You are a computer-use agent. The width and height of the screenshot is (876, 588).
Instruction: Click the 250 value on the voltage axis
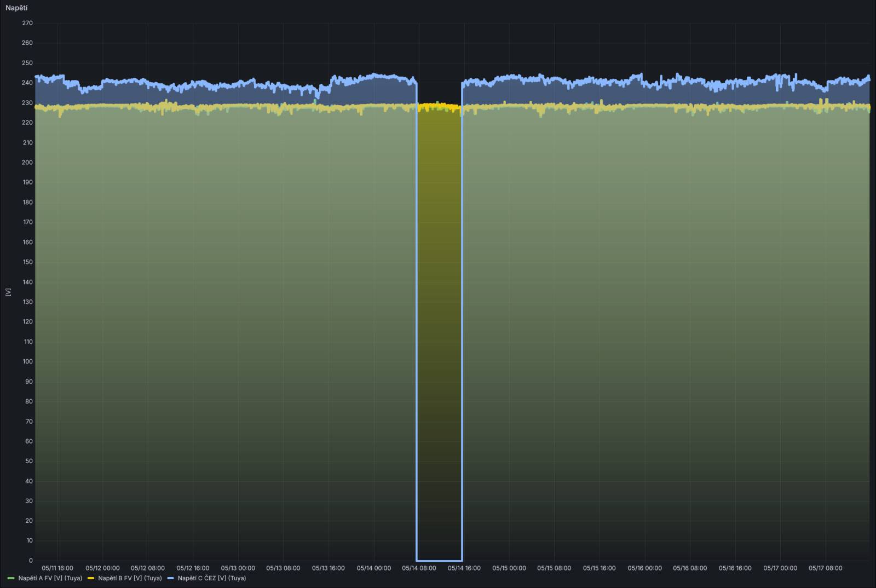pos(27,63)
